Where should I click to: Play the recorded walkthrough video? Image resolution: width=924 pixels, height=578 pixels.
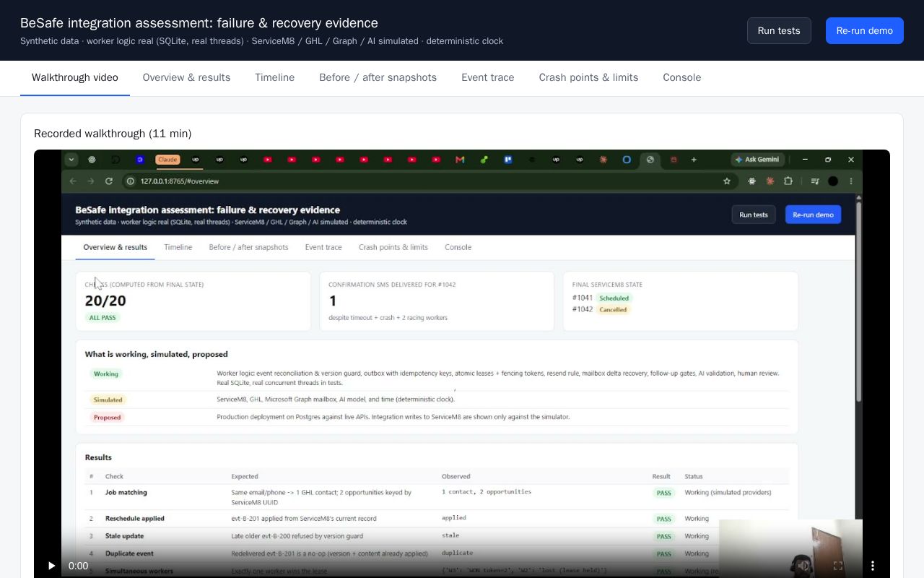[51, 566]
